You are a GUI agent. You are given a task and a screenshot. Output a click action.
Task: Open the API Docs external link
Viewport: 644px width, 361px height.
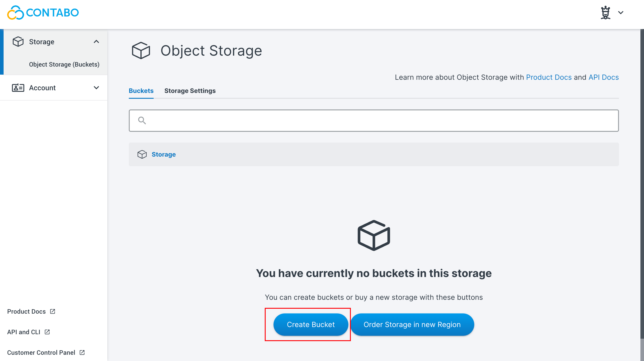[603, 77]
